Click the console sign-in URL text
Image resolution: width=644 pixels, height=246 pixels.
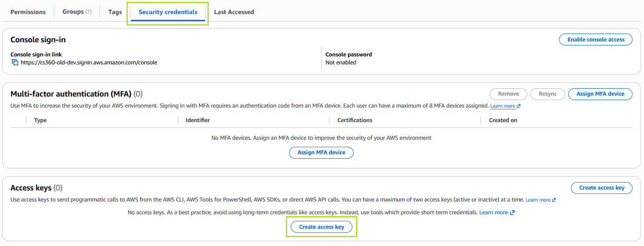[x=89, y=63]
